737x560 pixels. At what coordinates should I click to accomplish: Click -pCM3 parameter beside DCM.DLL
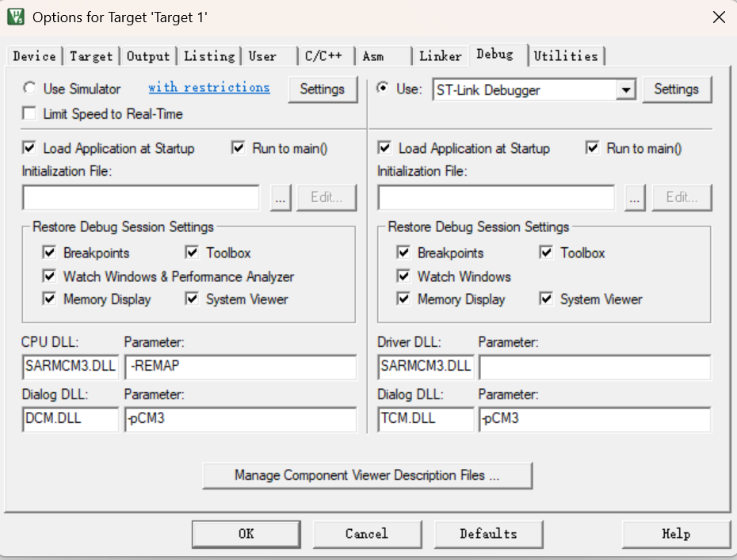(241, 419)
